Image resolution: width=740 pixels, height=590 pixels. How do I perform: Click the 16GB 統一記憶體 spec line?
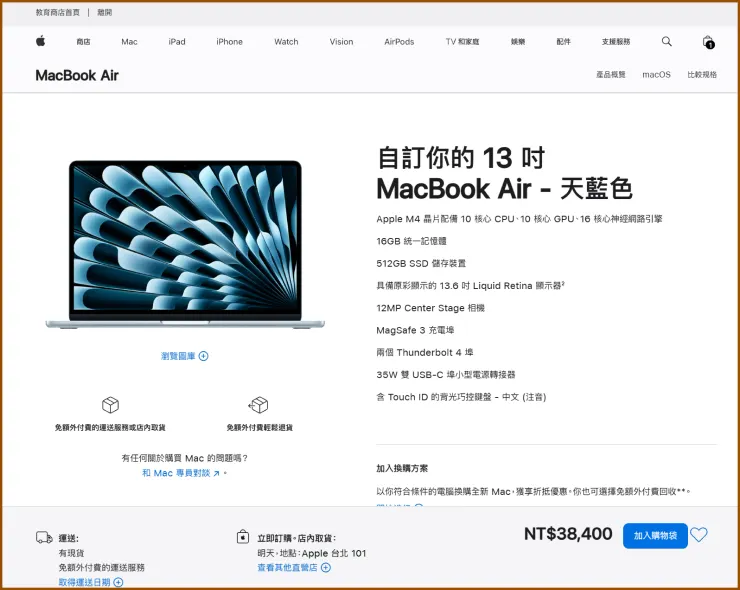click(411, 241)
